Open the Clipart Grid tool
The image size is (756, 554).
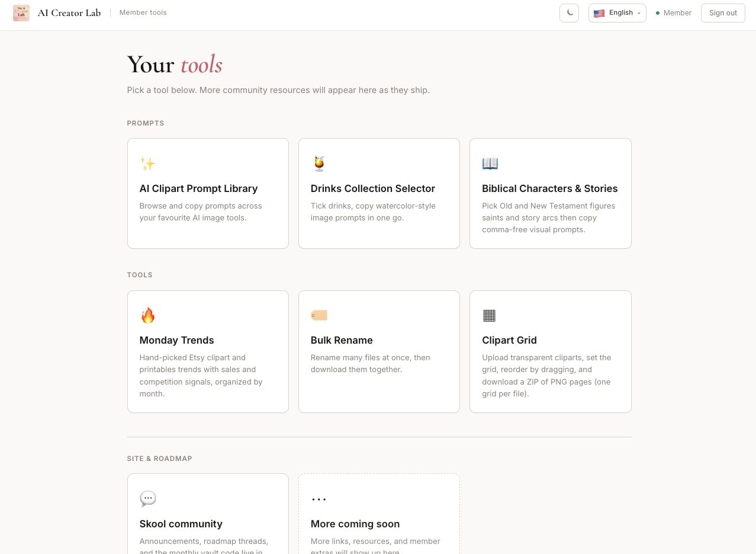[550, 351]
